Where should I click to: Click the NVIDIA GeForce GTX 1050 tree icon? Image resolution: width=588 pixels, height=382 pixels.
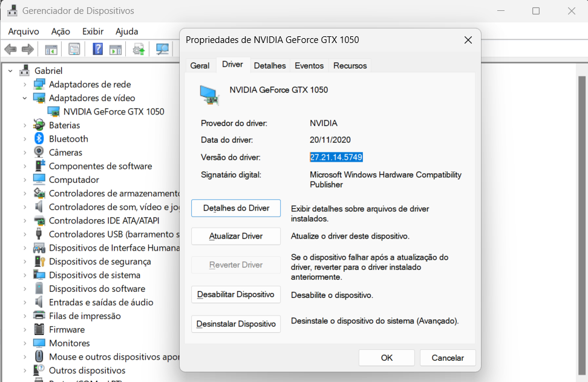coord(54,111)
